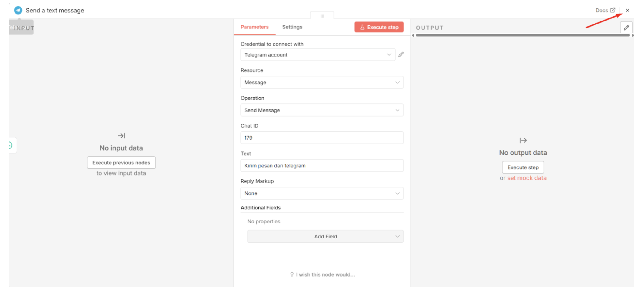Edit the Telegram credential with pencil icon
This screenshot has width=644, height=292.
point(401,55)
